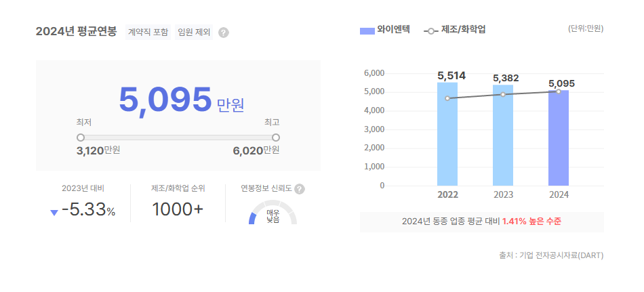
Task: Click the 최고 salary slider handle
Action: click(276, 137)
